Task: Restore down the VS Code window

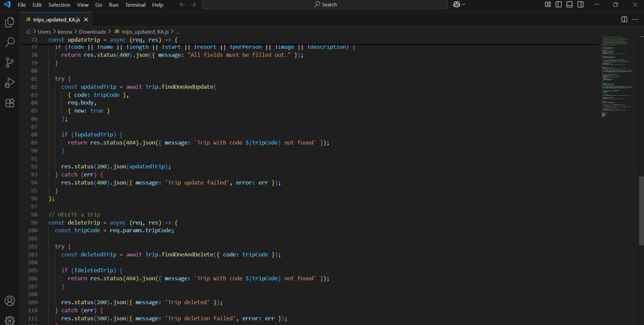Action: [615, 4]
